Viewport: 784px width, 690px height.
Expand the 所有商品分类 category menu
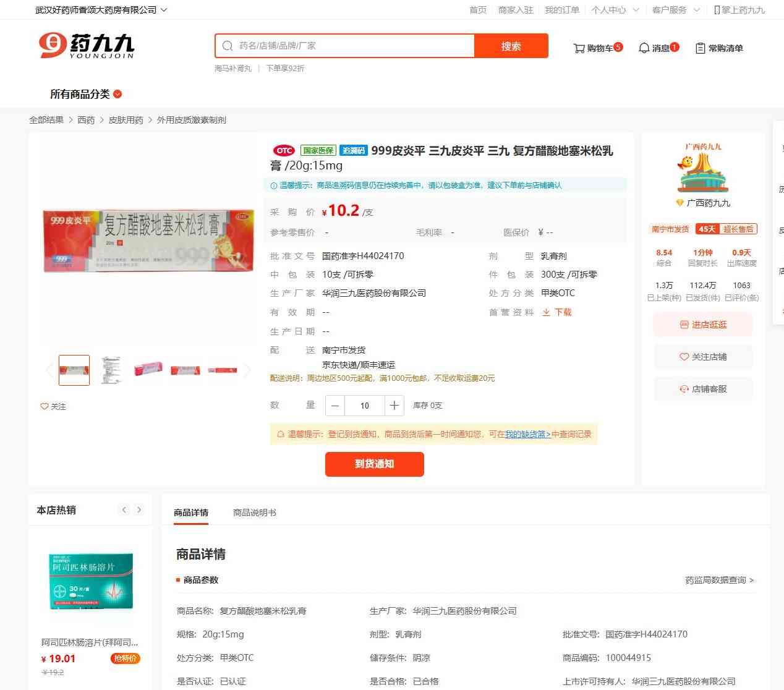pos(86,94)
